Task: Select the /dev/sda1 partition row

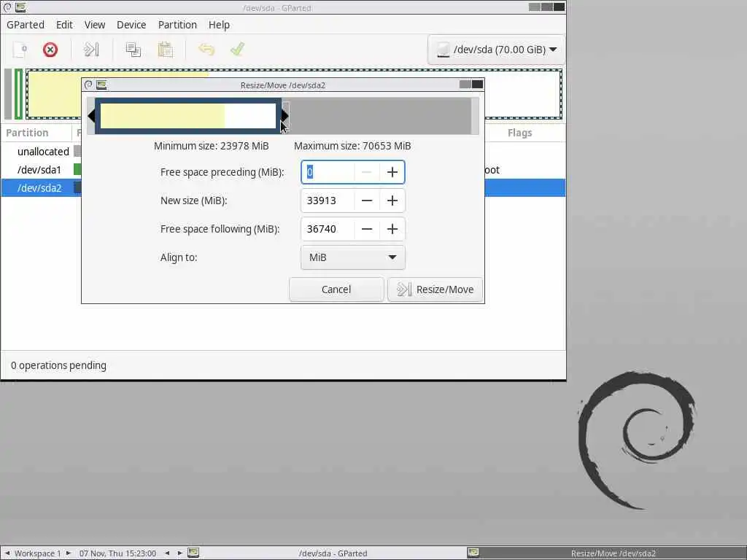Action: click(x=283, y=169)
